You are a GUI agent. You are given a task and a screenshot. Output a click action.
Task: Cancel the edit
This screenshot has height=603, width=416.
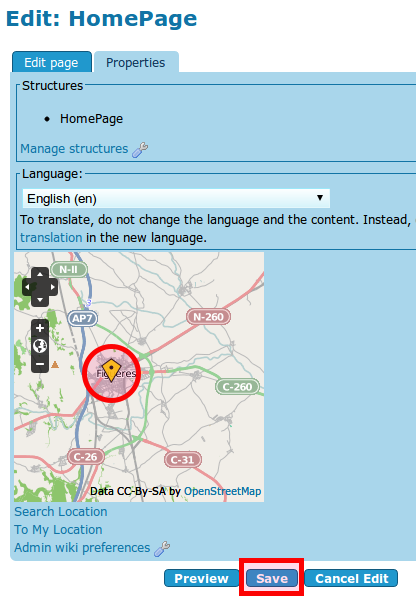click(351, 578)
